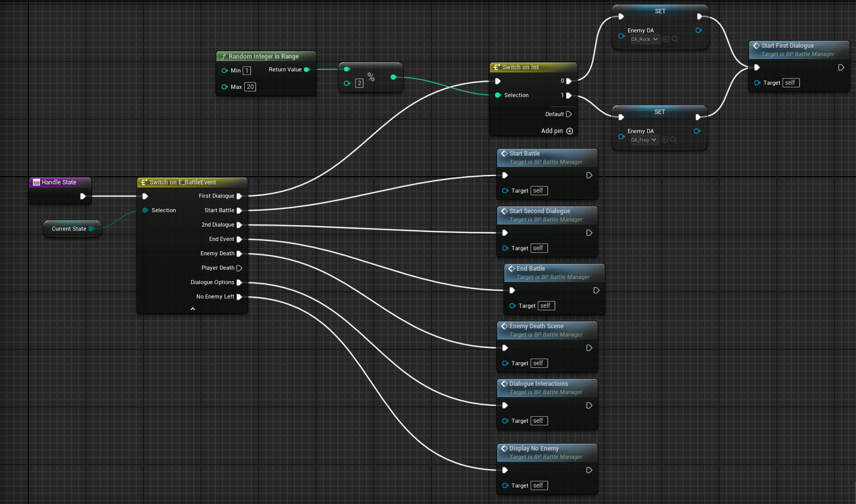This screenshot has width=856, height=504.
Task: Click the Current State variable output pin
Action: point(92,229)
